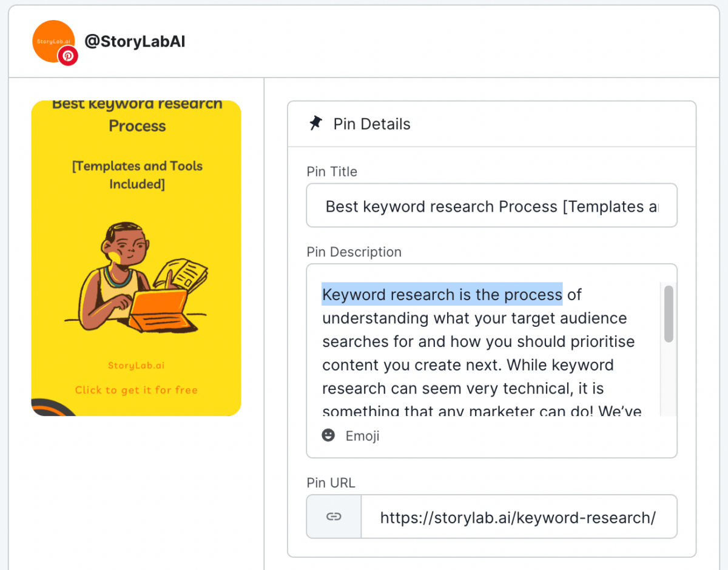Click the "Pin URL" field label

pos(331,483)
